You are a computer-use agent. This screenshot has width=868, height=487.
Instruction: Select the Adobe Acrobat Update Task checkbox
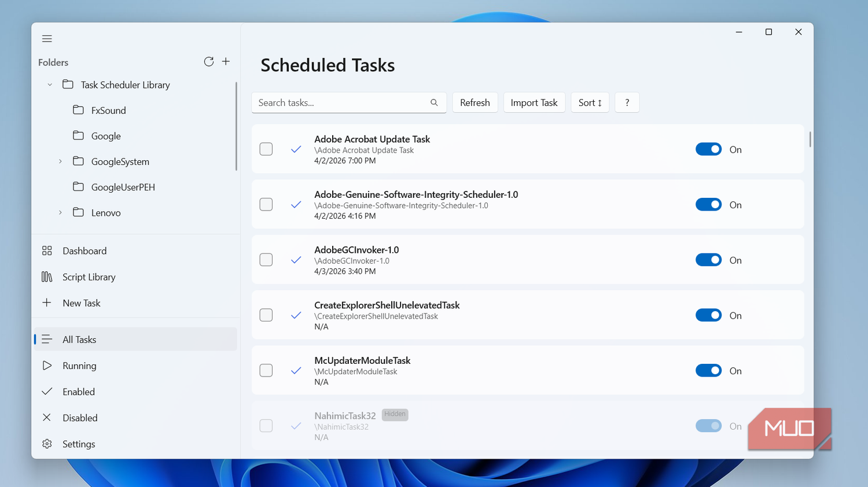click(266, 149)
